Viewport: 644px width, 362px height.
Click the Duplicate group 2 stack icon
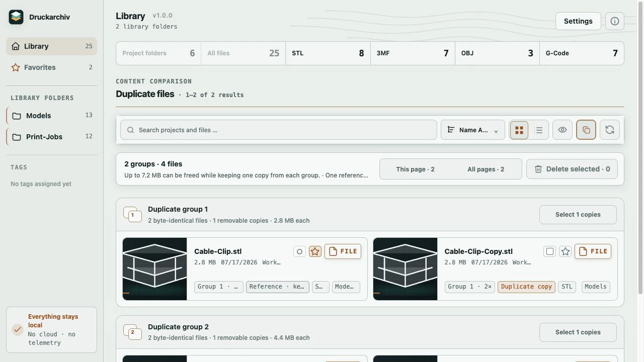132,332
